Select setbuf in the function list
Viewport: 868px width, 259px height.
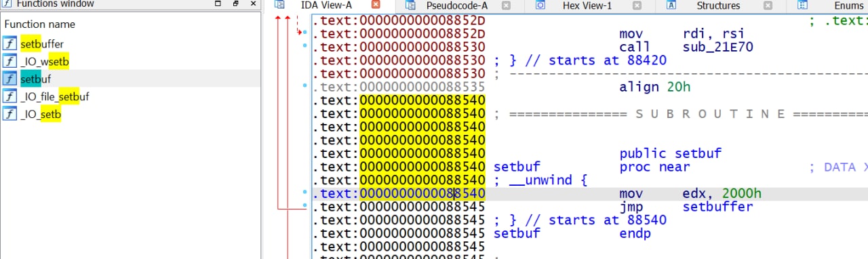point(35,79)
